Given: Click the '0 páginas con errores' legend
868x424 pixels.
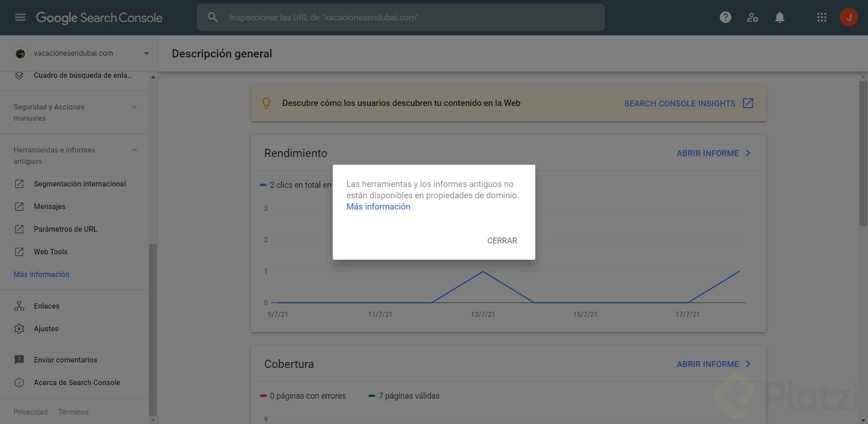Looking at the screenshot, I should click(x=303, y=396).
